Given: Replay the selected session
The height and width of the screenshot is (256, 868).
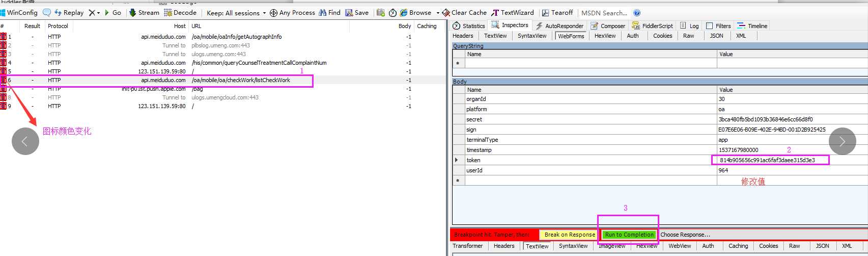Looking at the screenshot, I should pos(69,12).
